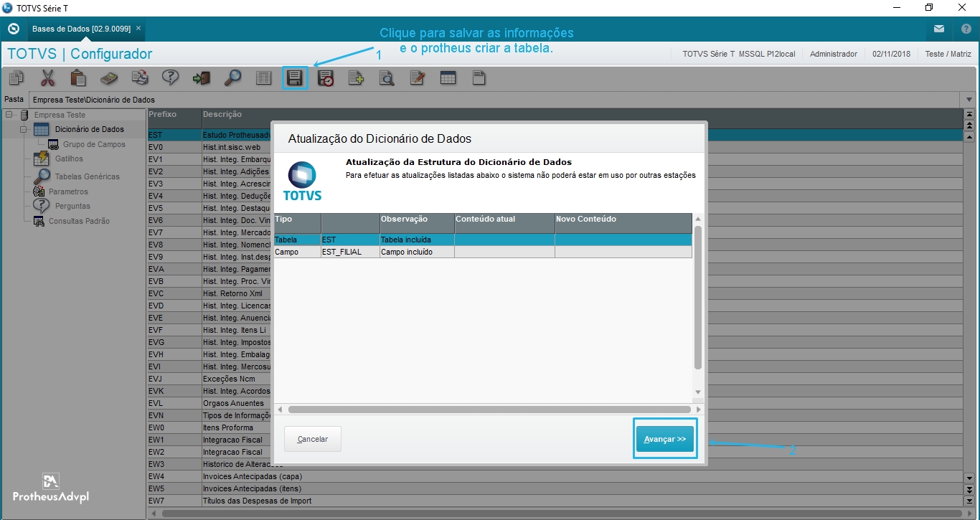
Task: Click the table grid icon in the toolbar
Action: 448,78
